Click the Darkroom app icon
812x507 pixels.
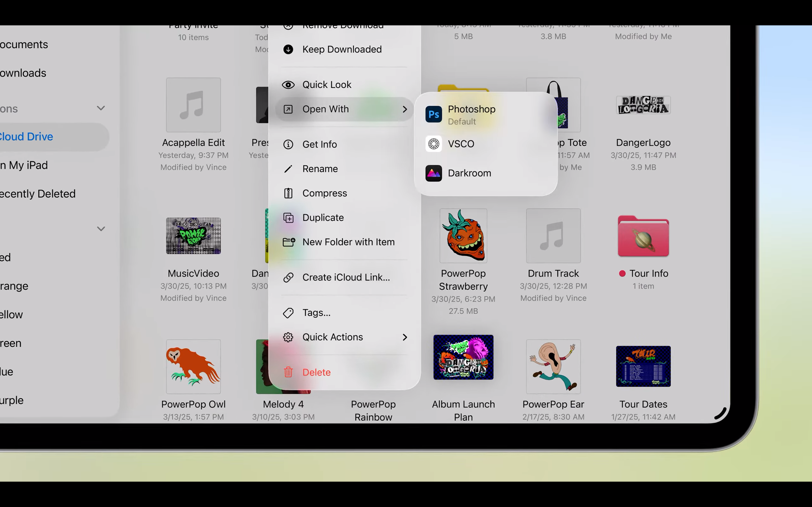(x=433, y=173)
